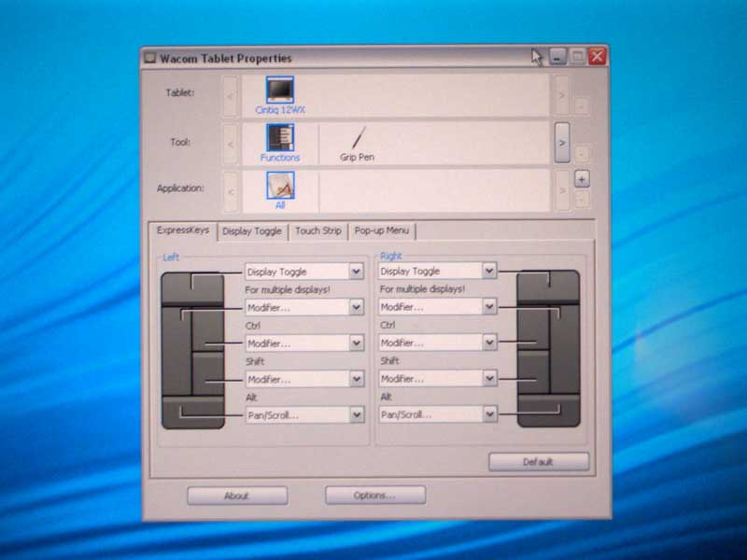Open the Options... dialog button
The width and height of the screenshot is (747, 560).
click(x=375, y=496)
